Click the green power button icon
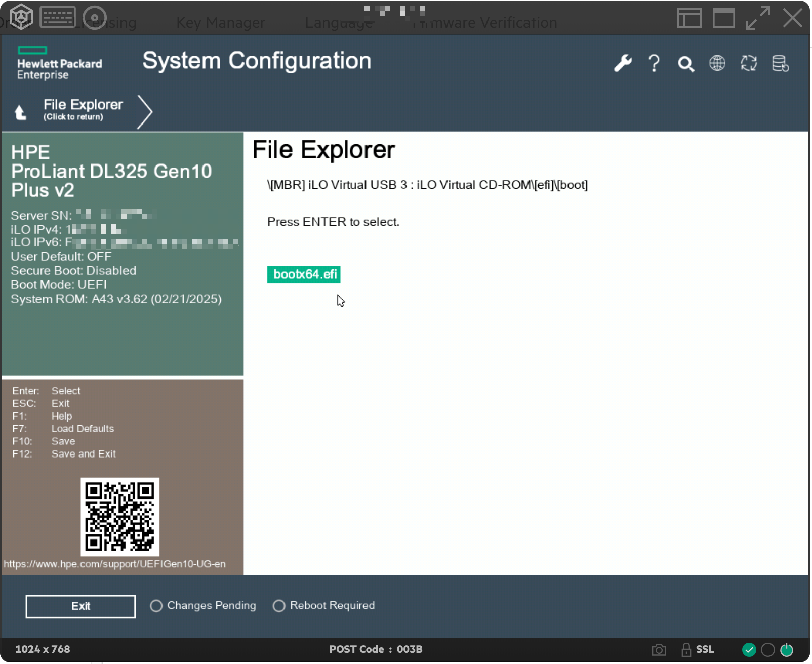The height and width of the screenshot is (664, 812). [x=787, y=649]
